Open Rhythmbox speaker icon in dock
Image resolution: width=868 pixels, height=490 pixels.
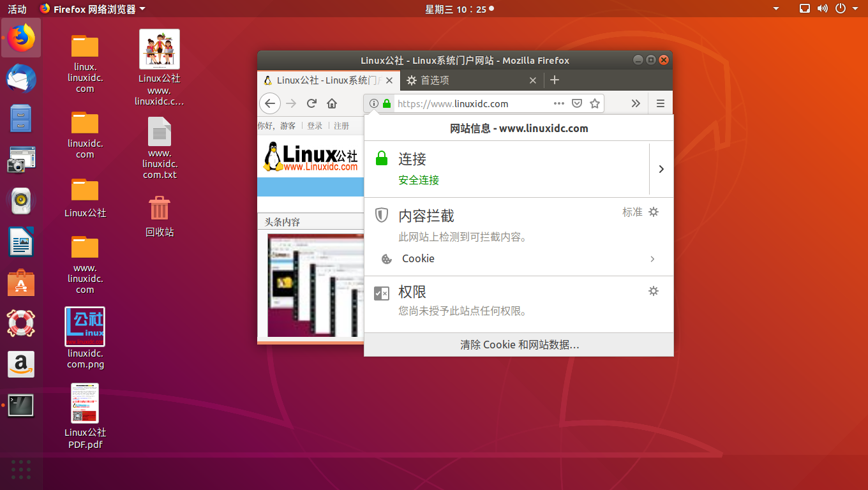(x=21, y=201)
